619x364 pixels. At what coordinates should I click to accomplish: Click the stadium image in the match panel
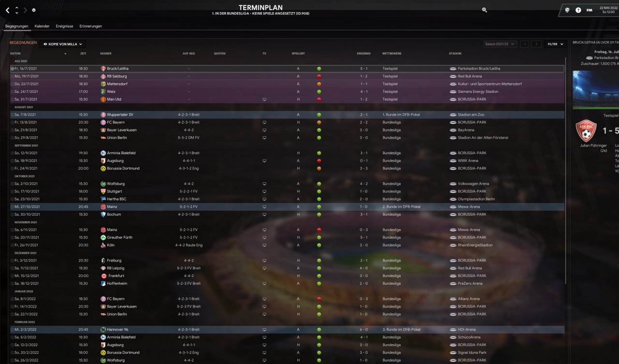coord(596,90)
